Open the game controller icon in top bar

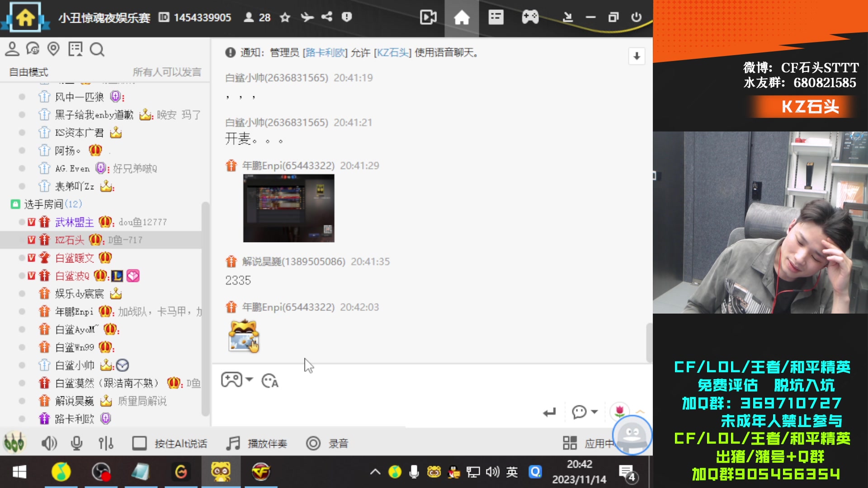(530, 18)
